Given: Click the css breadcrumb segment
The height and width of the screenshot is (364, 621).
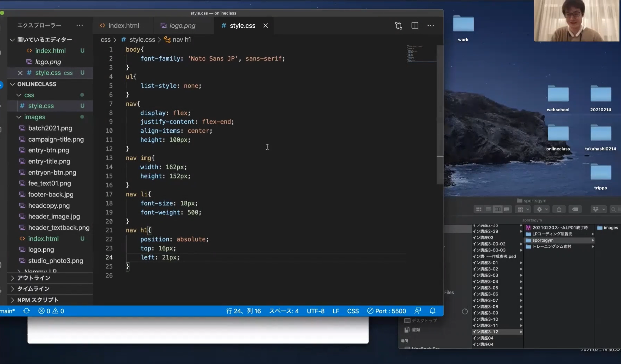Looking at the screenshot, I should pos(105,39).
